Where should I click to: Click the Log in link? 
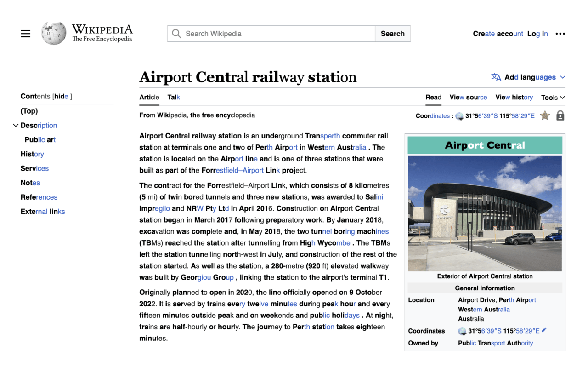537,34
